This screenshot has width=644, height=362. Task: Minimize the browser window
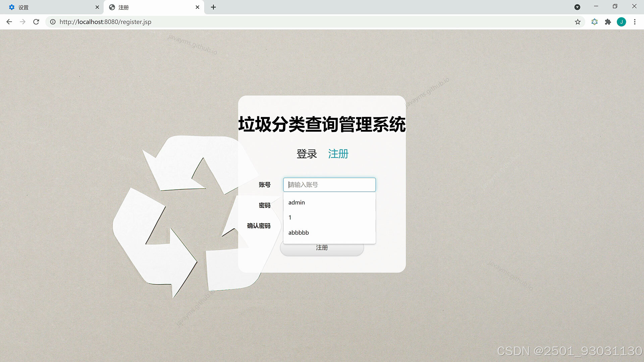(x=596, y=6)
